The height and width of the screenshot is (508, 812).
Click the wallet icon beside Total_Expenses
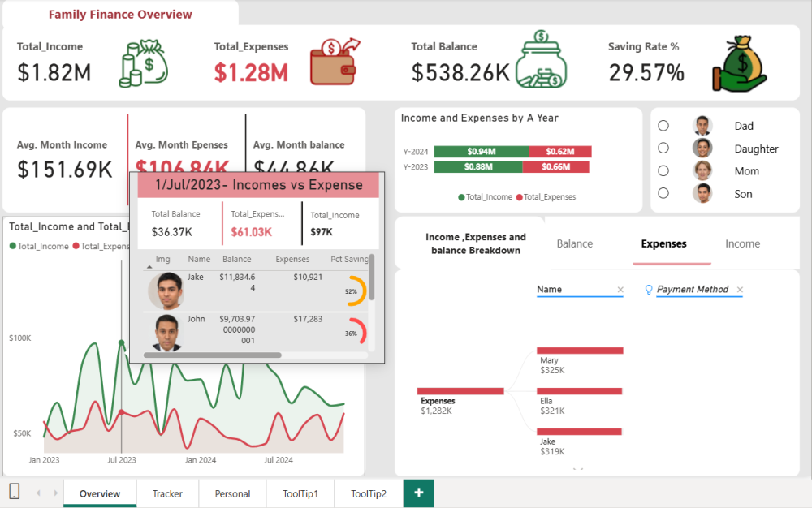[336, 62]
